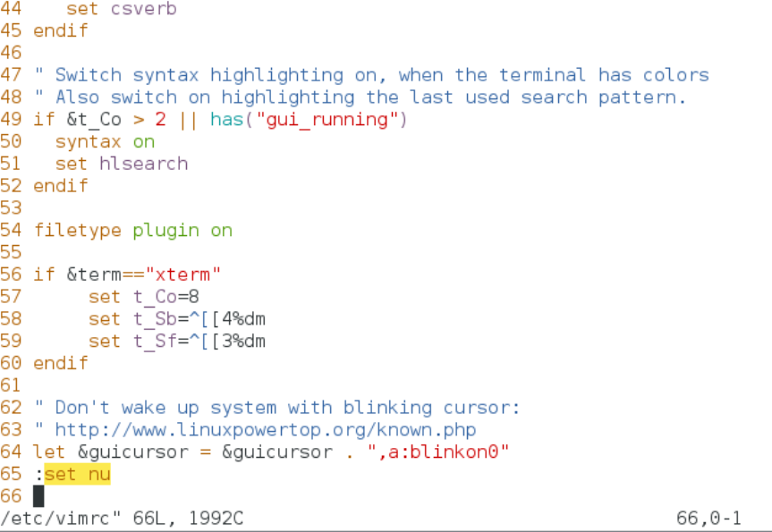Click the comment 'Switch syntax highlighting on' line

click(x=372, y=75)
